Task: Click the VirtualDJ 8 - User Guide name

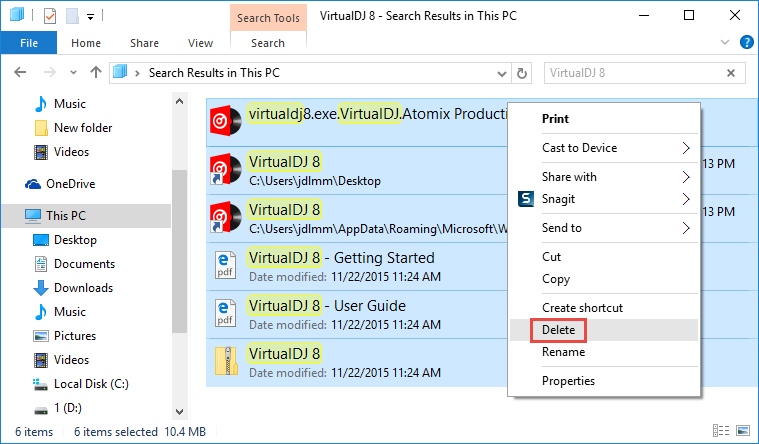Action: point(327,306)
